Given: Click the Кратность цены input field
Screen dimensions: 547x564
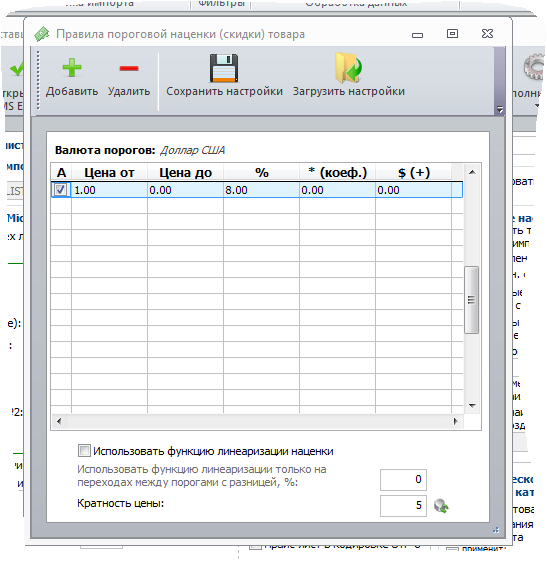Looking at the screenshot, I should point(403,506).
